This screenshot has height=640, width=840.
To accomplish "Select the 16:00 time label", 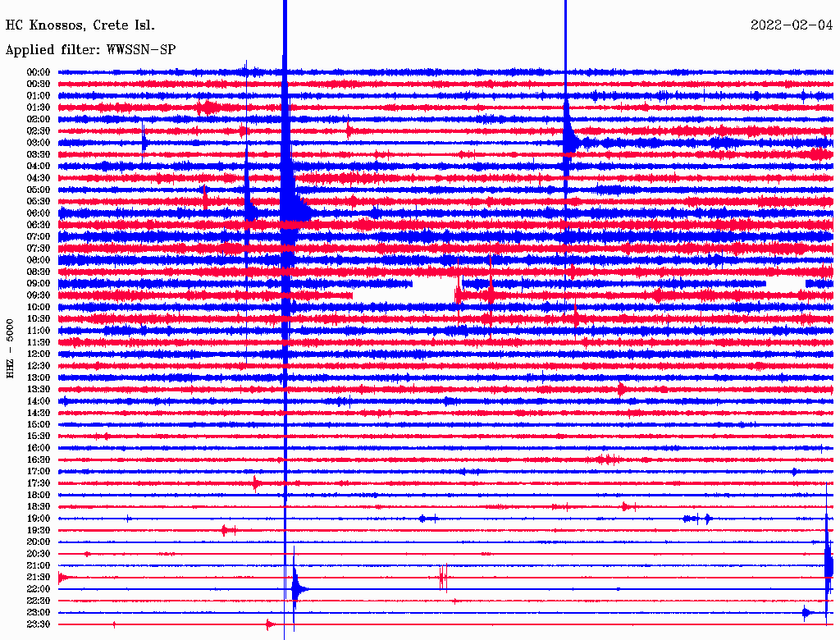I will point(39,448).
